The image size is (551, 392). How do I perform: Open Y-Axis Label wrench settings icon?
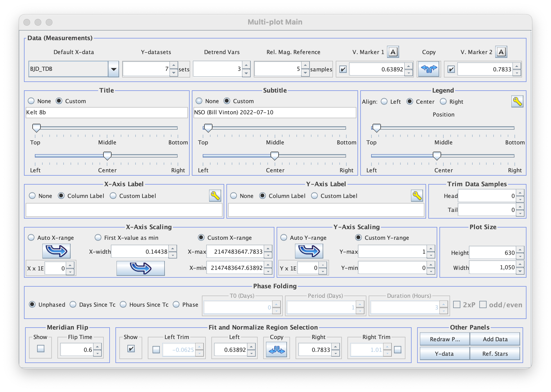417,196
